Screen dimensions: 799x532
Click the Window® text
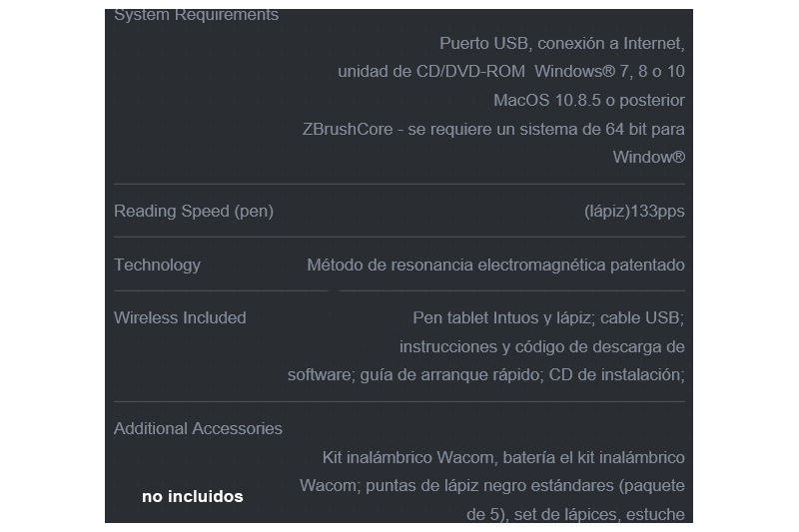pos(648,157)
